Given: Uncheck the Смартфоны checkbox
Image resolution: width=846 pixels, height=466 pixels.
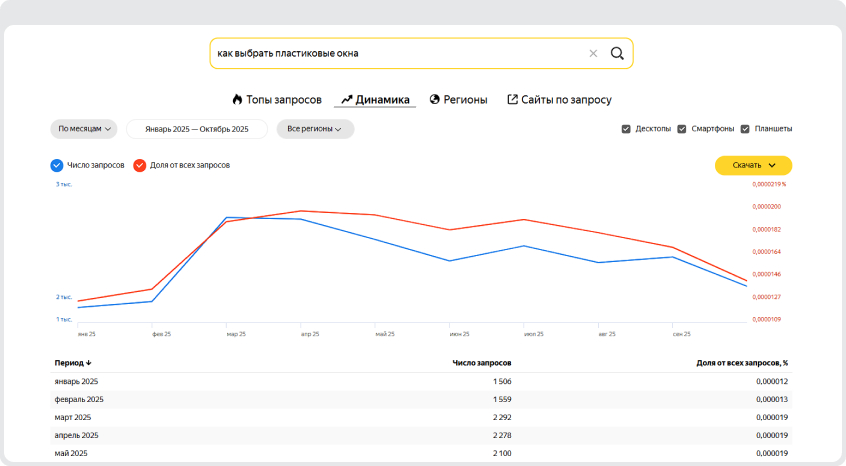Looking at the screenshot, I should pos(682,129).
